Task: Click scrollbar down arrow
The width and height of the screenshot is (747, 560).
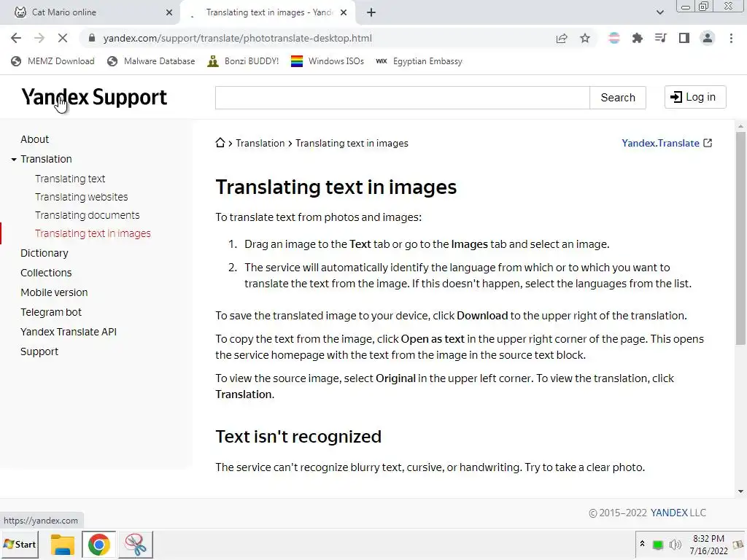Action: (740, 491)
